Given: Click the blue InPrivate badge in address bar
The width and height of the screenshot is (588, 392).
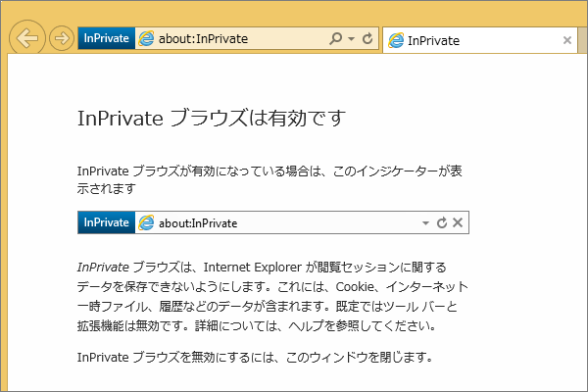Looking at the screenshot, I should pos(107,38).
